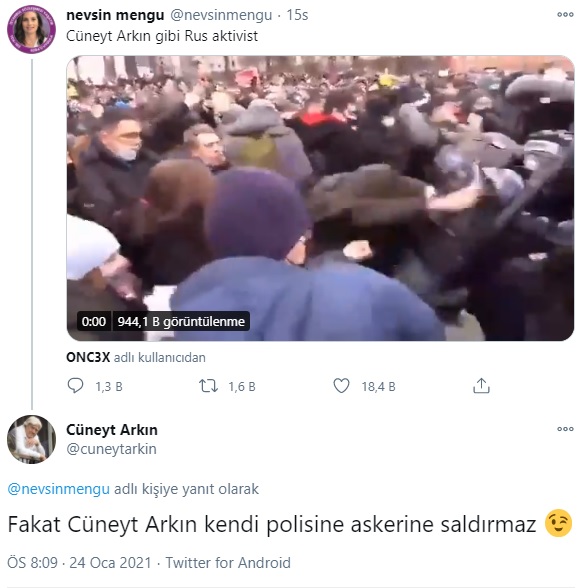Open the ÖS 8:09 · 24 Oca 2021 timestamp
The width and height of the screenshot is (586, 588).
(79, 562)
